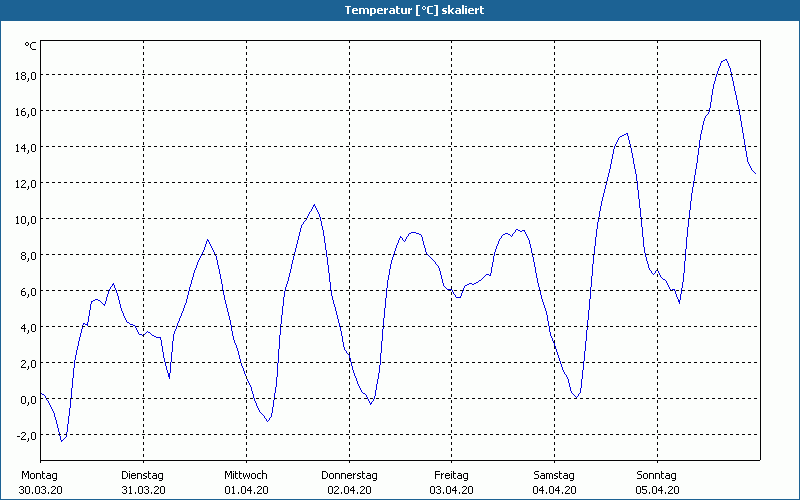
Task: Click the highest temperature peak on Sunday
Action: tap(725, 60)
